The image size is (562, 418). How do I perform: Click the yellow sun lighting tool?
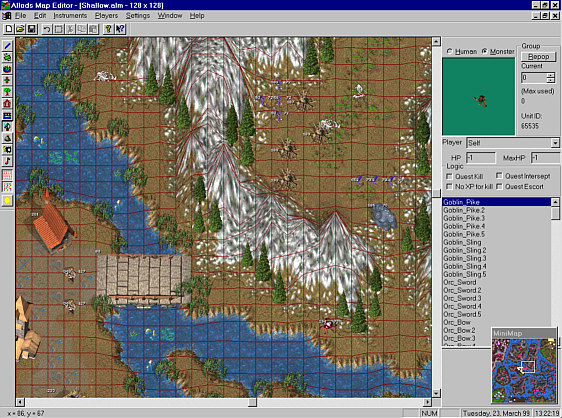7,200
